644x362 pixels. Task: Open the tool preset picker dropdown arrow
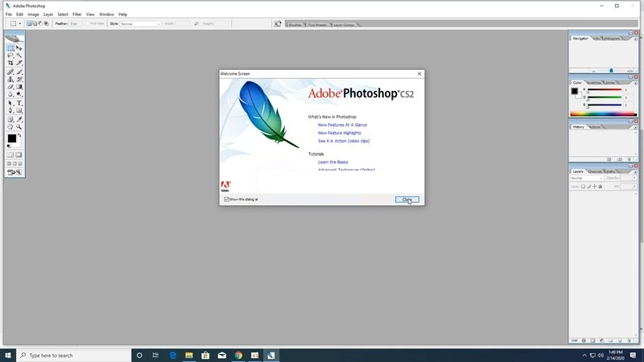pos(19,24)
